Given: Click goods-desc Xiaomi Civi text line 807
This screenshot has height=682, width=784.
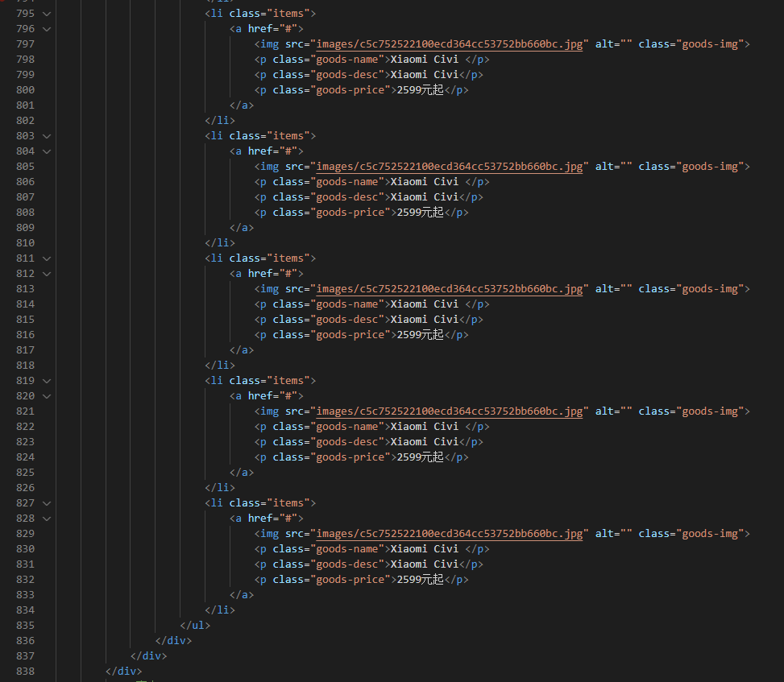Looking at the screenshot, I should 424,196.
